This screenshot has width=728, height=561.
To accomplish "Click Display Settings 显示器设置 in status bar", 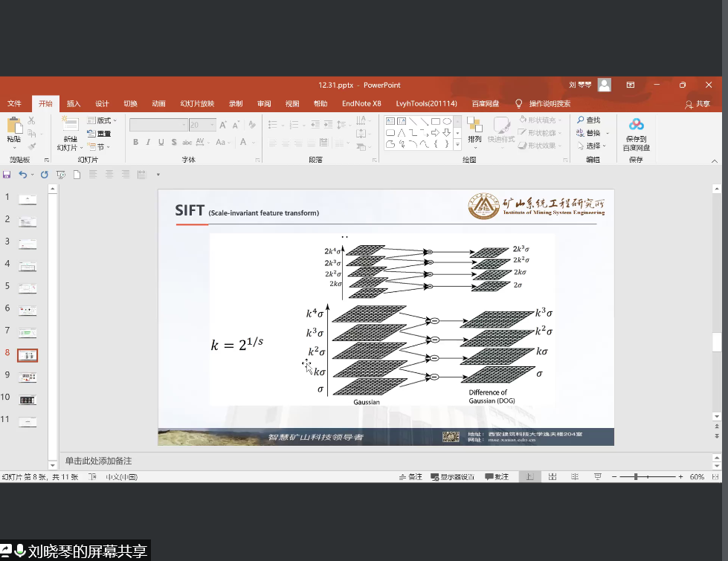I will 453,476.
